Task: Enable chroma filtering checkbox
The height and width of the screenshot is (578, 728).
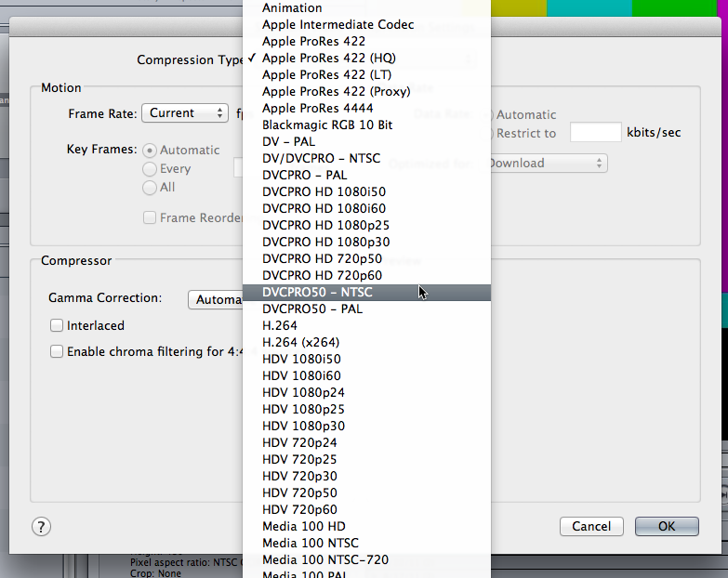Action: point(57,351)
